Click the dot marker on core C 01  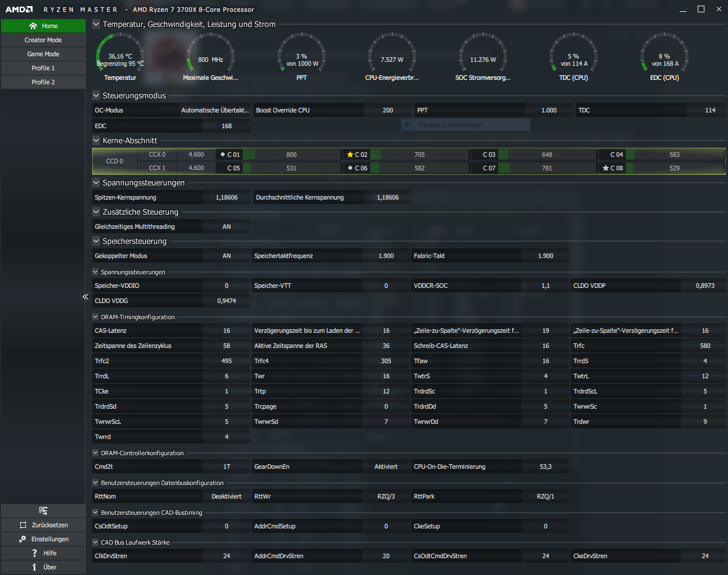pos(223,155)
